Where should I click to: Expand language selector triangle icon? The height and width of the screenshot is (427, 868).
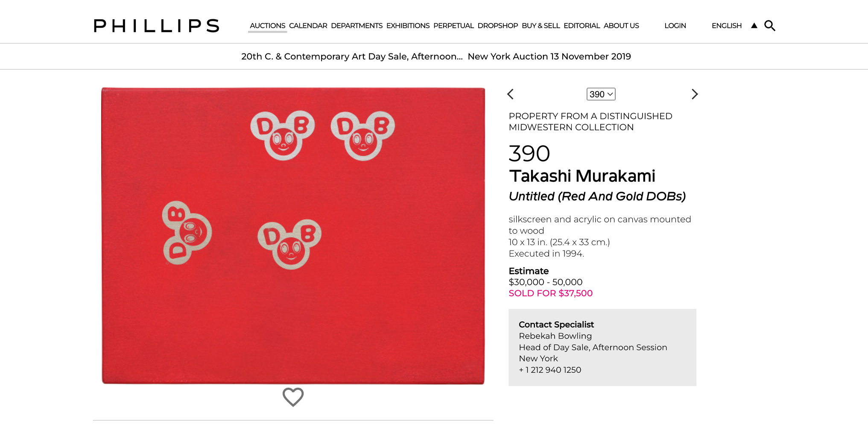point(754,26)
